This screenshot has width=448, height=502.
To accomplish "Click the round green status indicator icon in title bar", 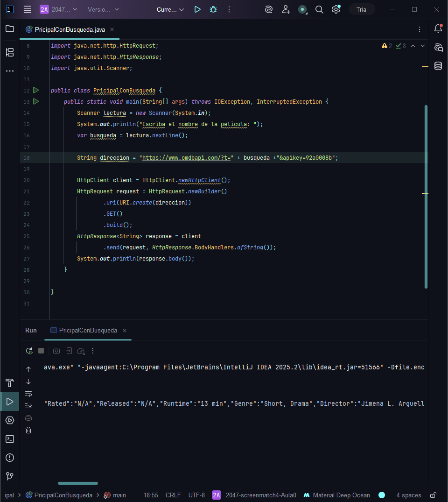I will (x=302, y=10).
